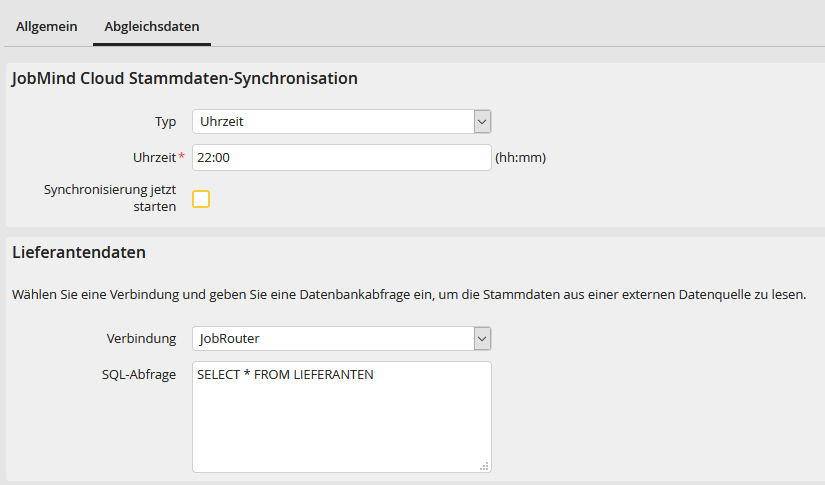Screen dimensions: 825x485
Task: Click the SQL text area resize handle
Action: point(485,466)
